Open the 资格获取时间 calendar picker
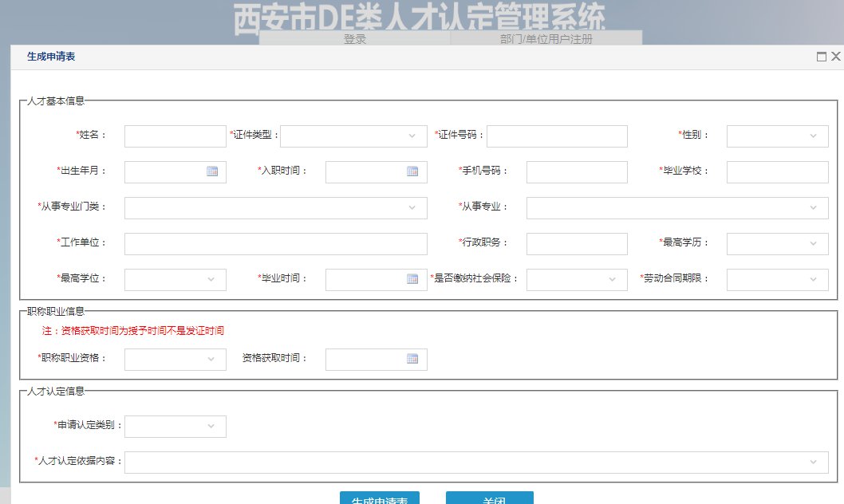Viewport: 844px width, 504px height. tap(412, 359)
